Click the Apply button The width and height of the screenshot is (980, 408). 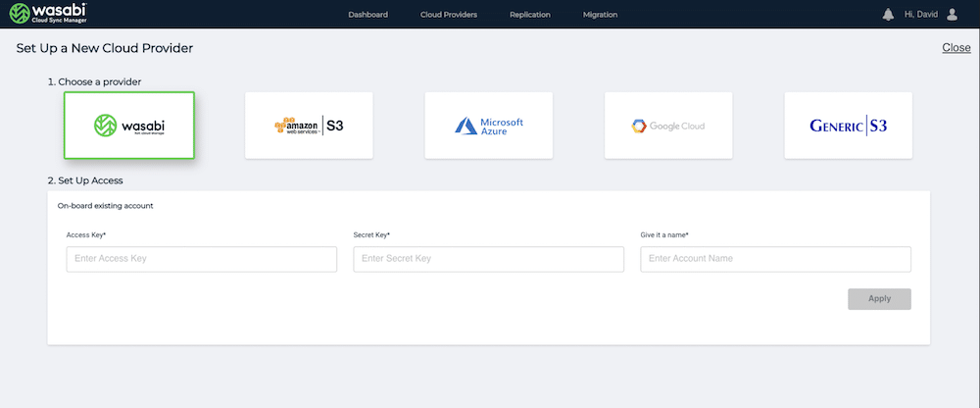coord(879,299)
